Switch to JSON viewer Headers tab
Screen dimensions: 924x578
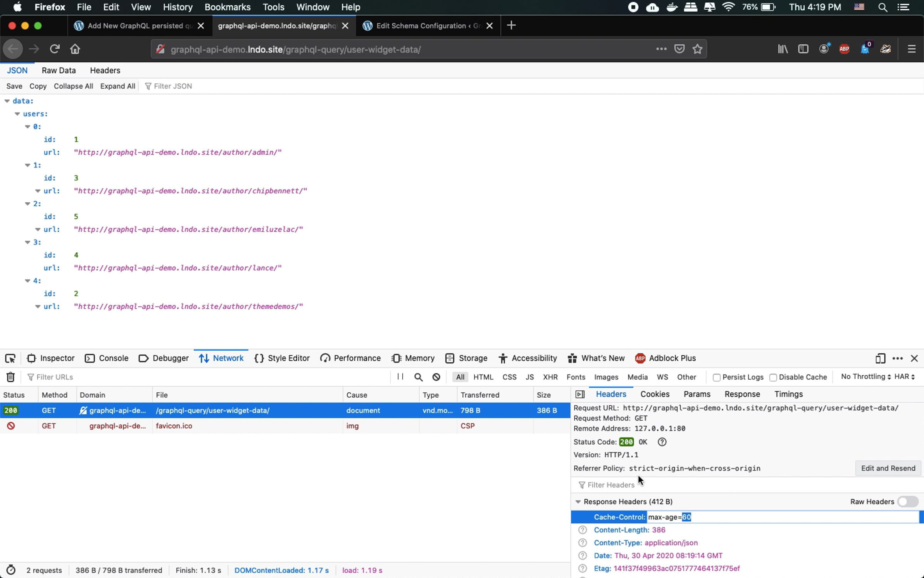[105, 70]
